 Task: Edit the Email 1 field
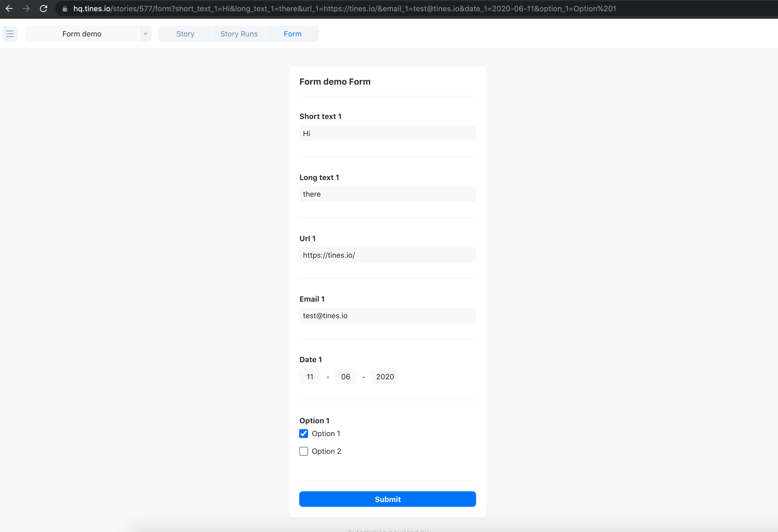(x=388, y=316)
